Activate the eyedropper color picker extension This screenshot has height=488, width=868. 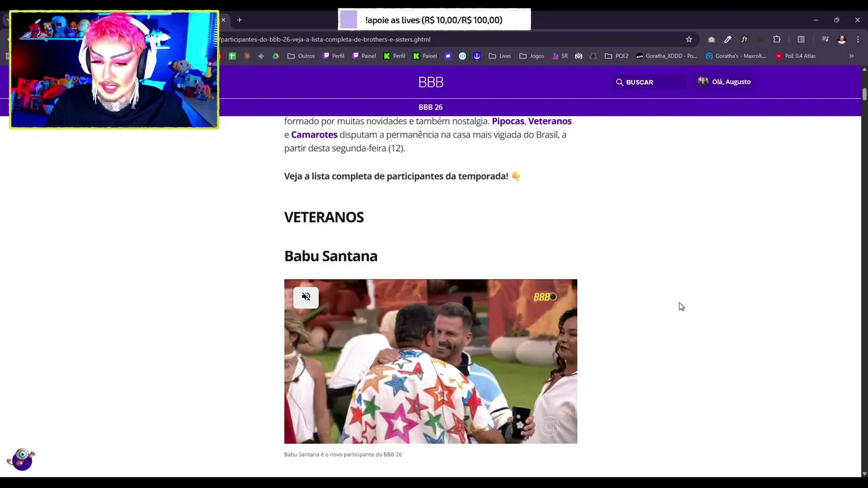[728, 39]
